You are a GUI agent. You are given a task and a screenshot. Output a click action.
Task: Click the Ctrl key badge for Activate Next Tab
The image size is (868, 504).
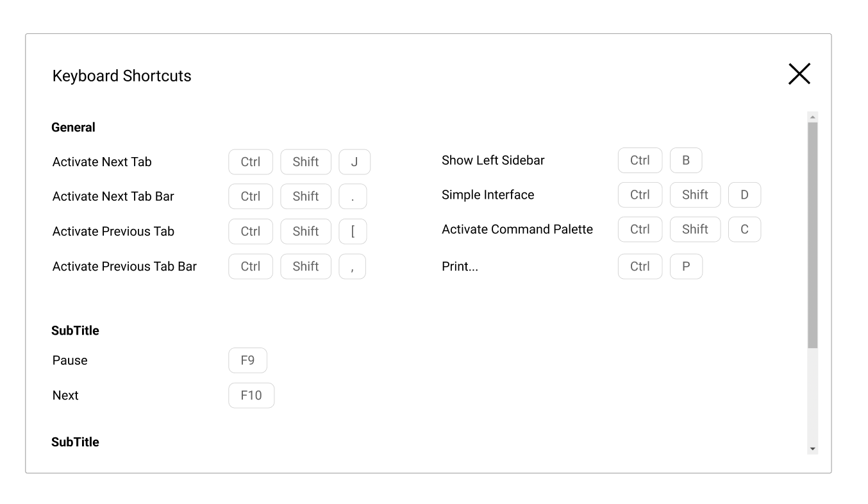251,162
